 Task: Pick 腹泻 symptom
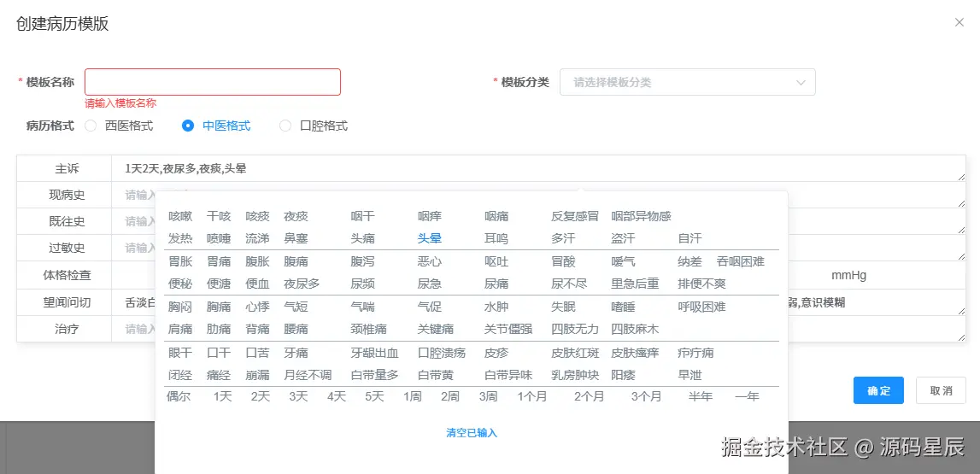(362, 261)
